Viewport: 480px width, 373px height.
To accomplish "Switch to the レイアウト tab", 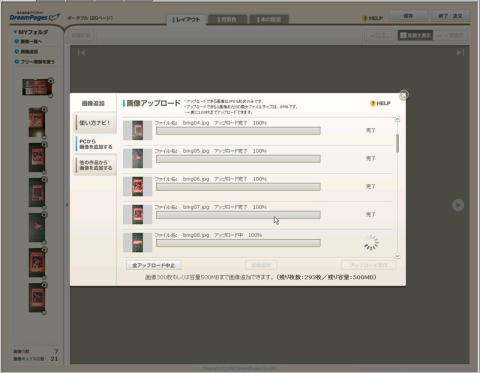I will pyautogui.click(x=187, y=20).
